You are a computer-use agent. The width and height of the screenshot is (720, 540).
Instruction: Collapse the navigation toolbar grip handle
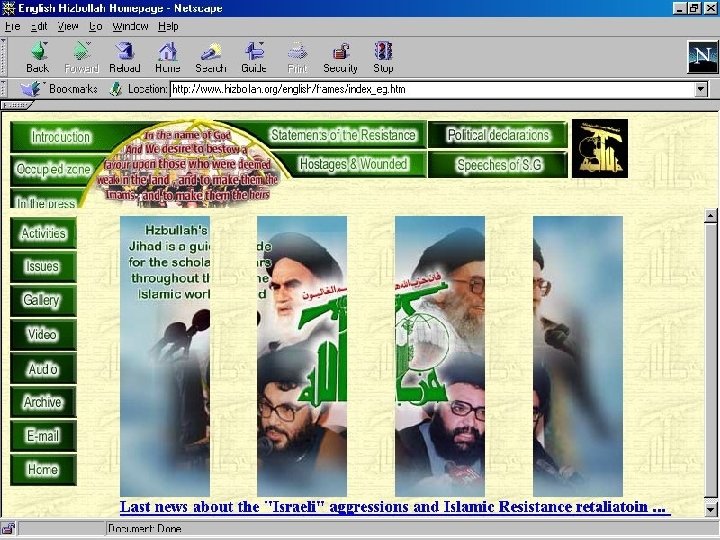pos(3,57)
